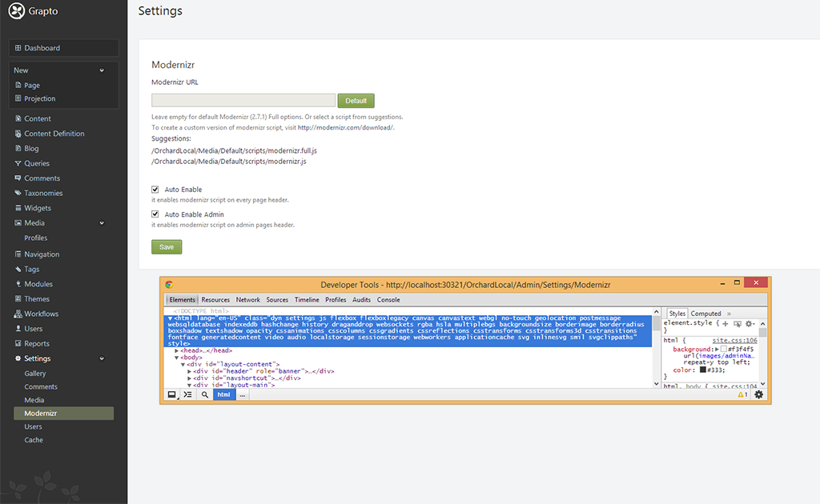Click the DevTools settings gear icon
The image size is (820, 504).
coord(759,394)
